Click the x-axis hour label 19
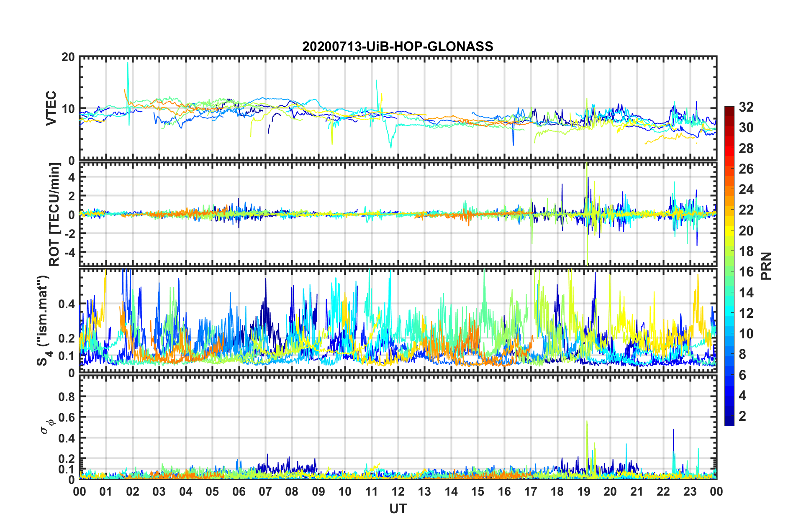The image size is (796, 532). [x=584, y=491]
